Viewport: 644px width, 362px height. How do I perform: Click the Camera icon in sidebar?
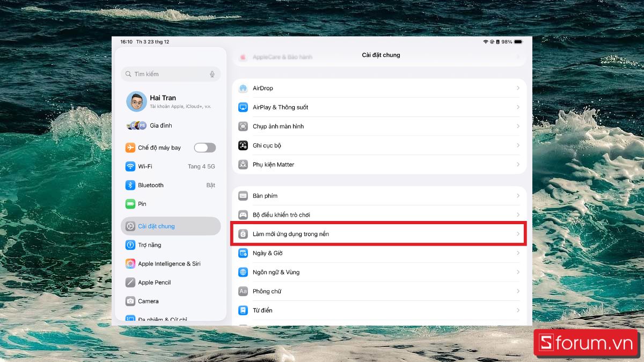tap(130, 301)
